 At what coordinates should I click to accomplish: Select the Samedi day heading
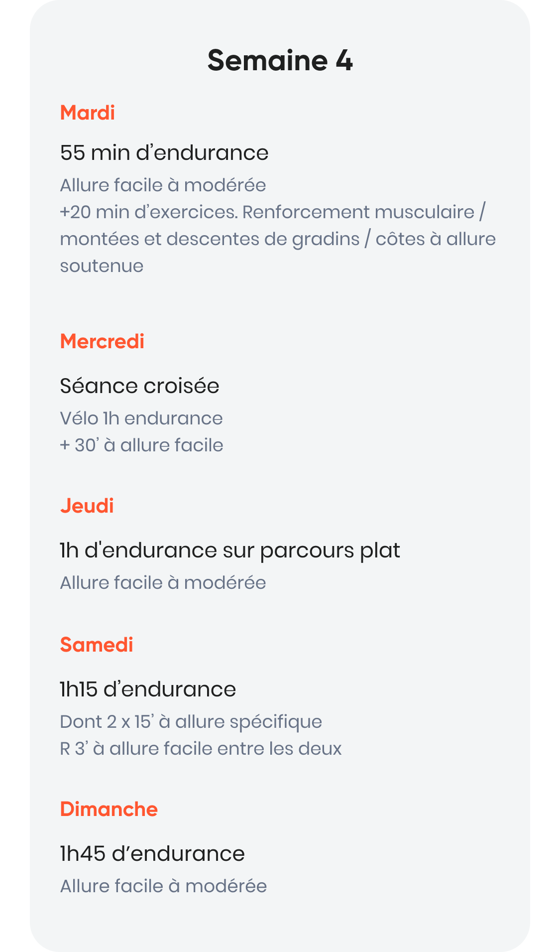[97, 645]
